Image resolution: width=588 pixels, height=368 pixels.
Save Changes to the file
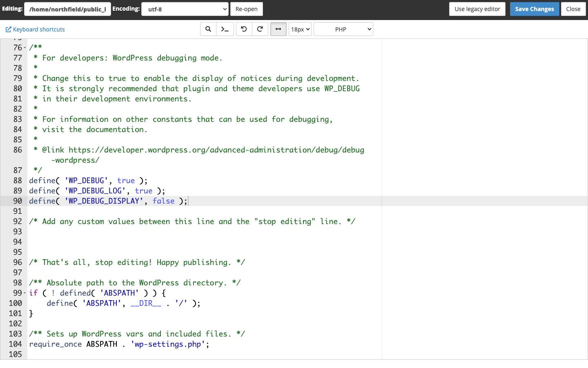coord(535,9)
